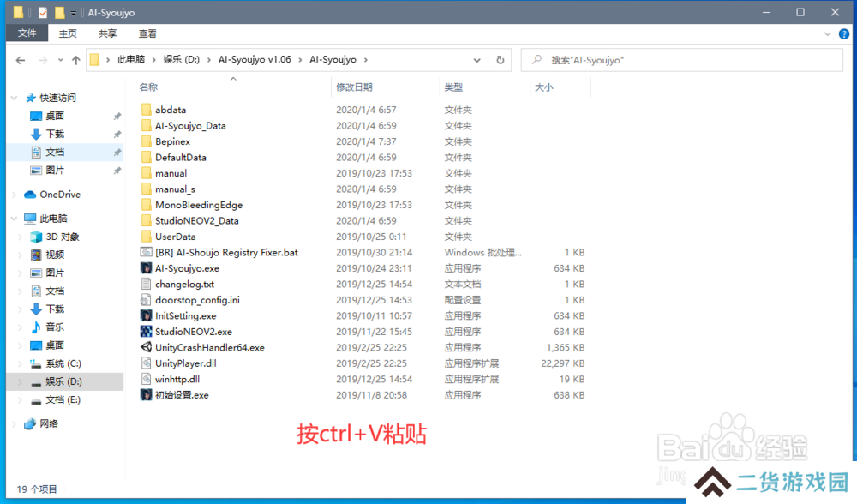Select the AI-Syoujyo_Data folder name
857x504 pixels.
[x=190, y=126]
